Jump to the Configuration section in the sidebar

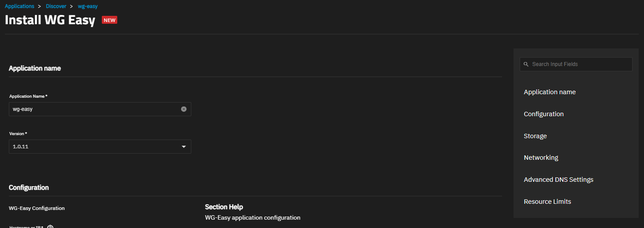pos(543,114)
